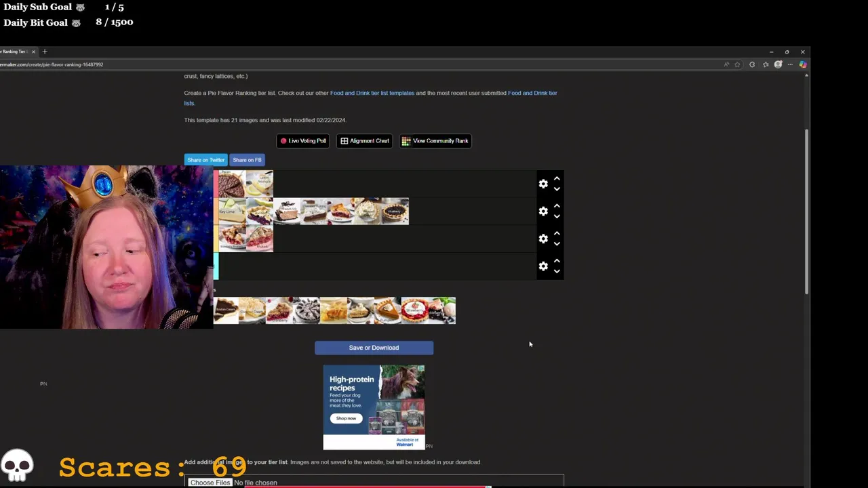
Task: Follow Food and Drink tier list templates link
Action: click(372, 93)
